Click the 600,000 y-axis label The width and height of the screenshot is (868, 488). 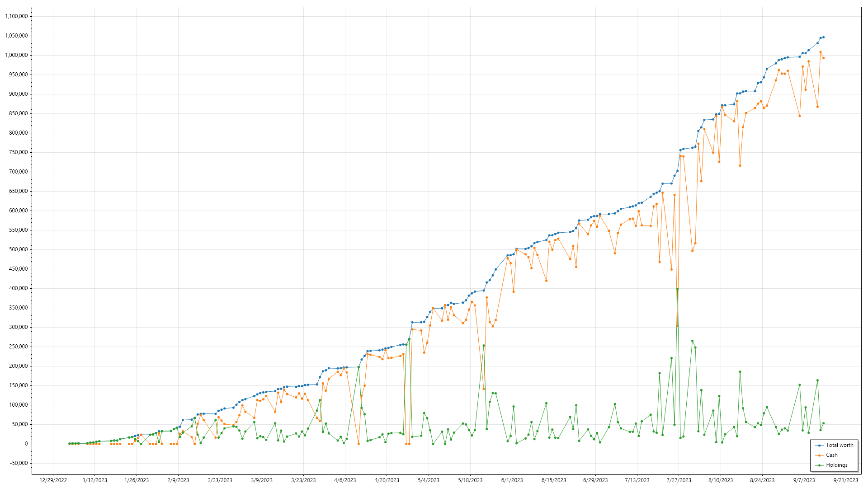[19, 211]
